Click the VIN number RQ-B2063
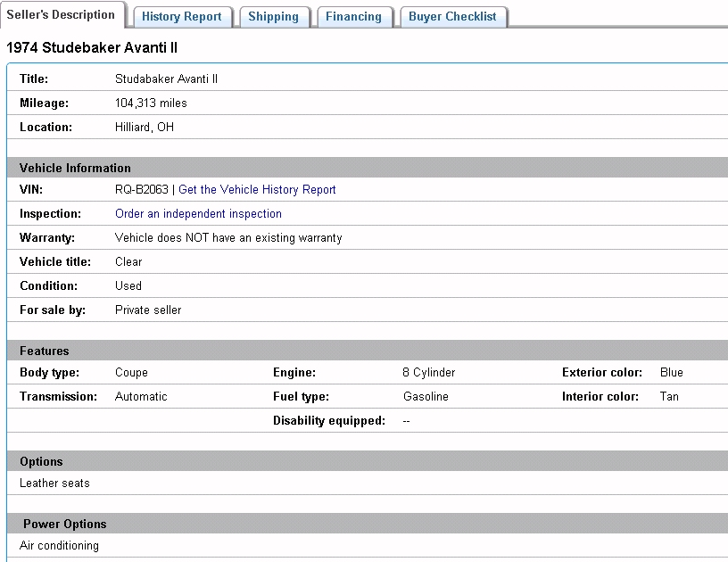728x562 pixels. [141, 189]
